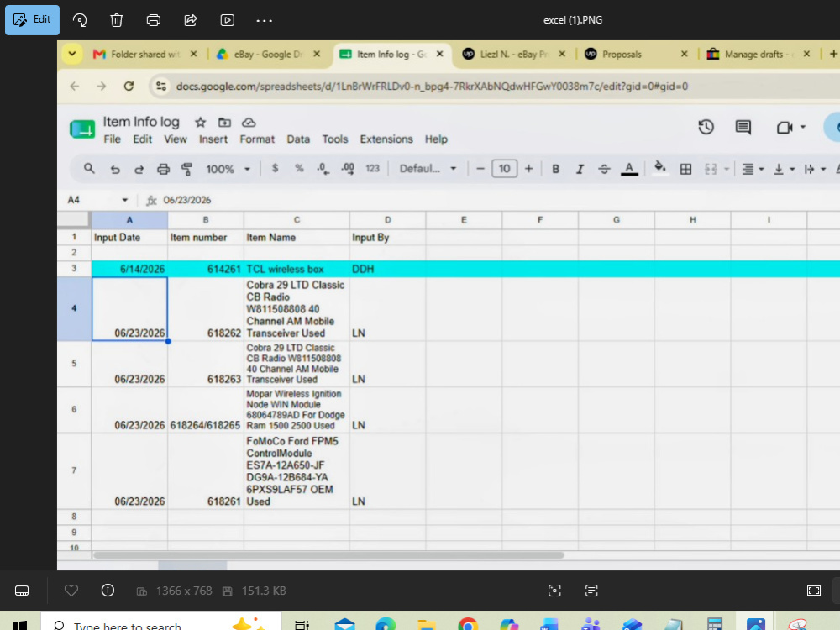Open version history clock icon

coord(706,127)
